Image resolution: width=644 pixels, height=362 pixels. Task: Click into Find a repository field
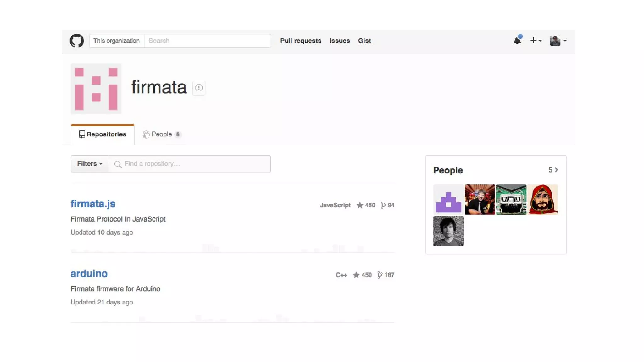195,164
